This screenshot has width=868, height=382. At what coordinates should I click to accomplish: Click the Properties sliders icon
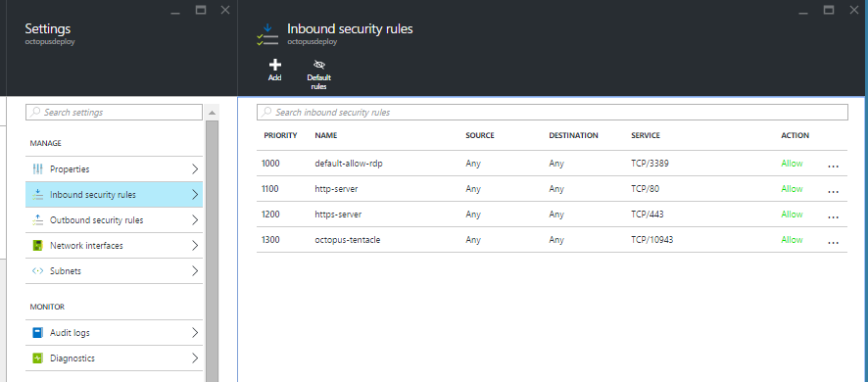[x=37, y=168]
